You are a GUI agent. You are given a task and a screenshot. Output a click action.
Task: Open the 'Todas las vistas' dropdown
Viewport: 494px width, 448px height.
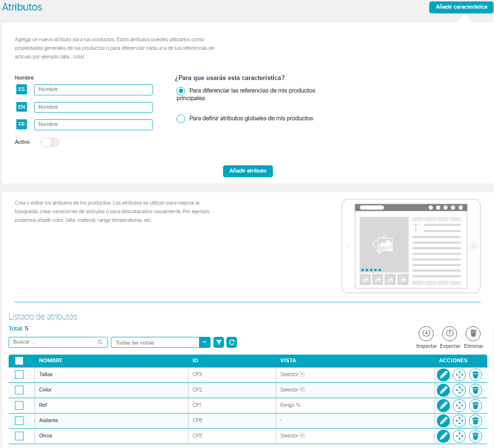click(x=161, y=342)
